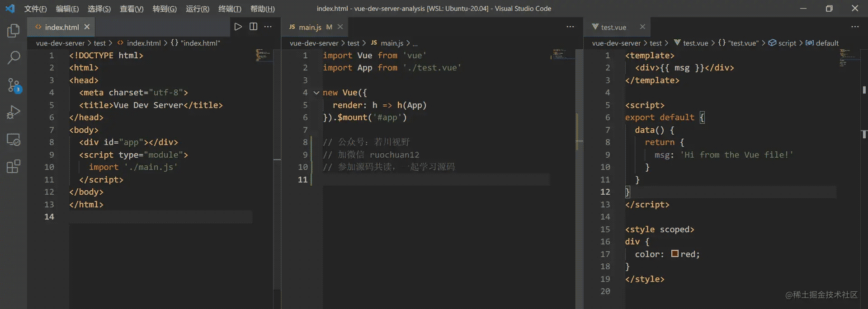This screenshot has width=868, height=309.
Task: Open the 运行(R) menu
Action: (x=198, y=9)
